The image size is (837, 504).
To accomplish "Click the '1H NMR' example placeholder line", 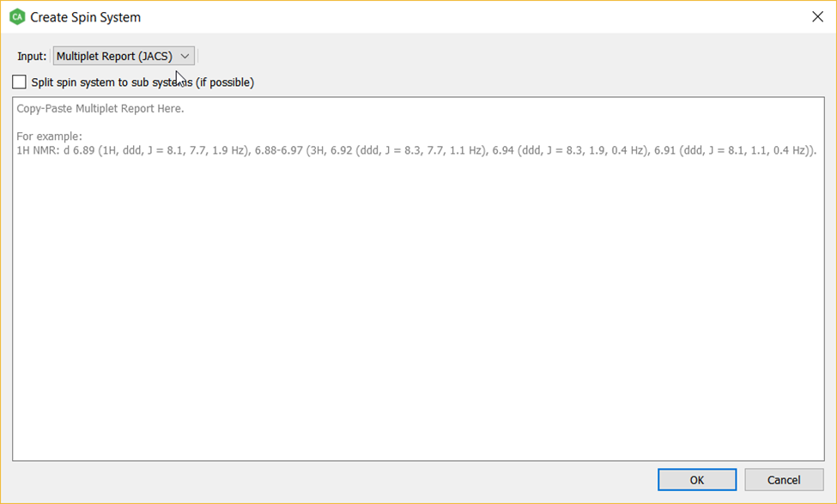I will [x=416, y=150].
